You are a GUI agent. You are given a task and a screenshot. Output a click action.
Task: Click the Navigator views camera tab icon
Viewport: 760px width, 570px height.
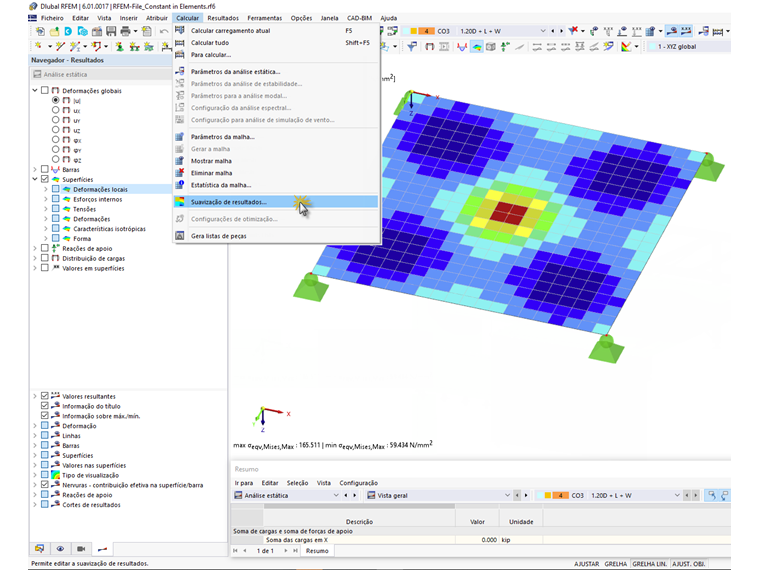pos(81,549)
